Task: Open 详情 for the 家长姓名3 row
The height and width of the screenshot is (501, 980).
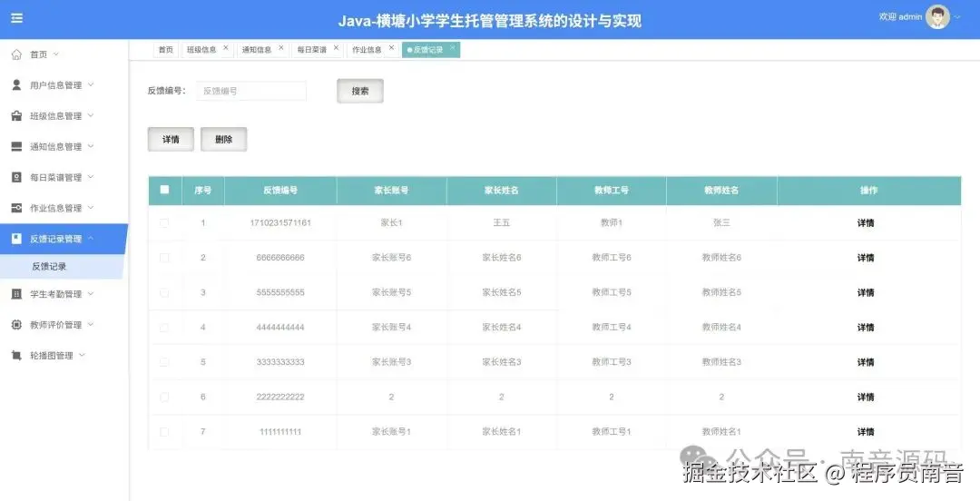Action: click(x=866, y=362)
